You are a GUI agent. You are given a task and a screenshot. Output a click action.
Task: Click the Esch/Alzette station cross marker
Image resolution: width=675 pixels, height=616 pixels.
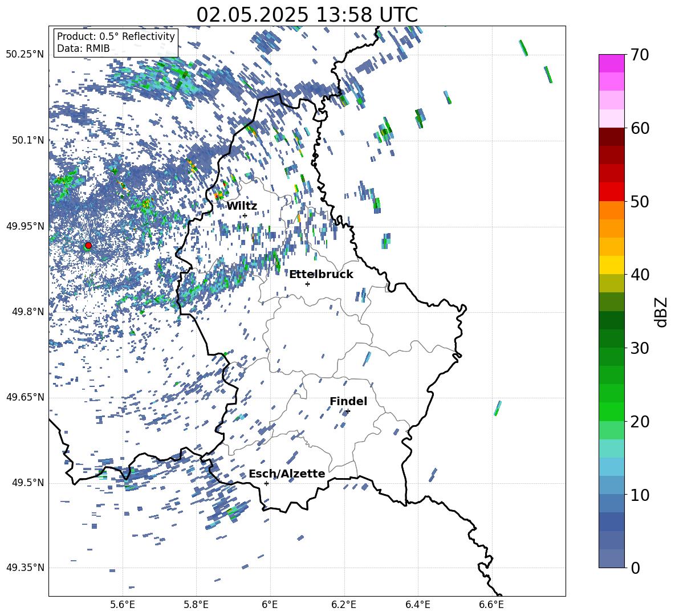(266, 483)
